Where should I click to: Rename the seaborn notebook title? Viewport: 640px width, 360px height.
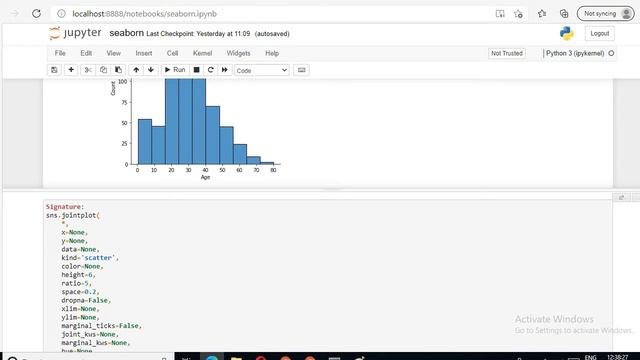(127, 33)
